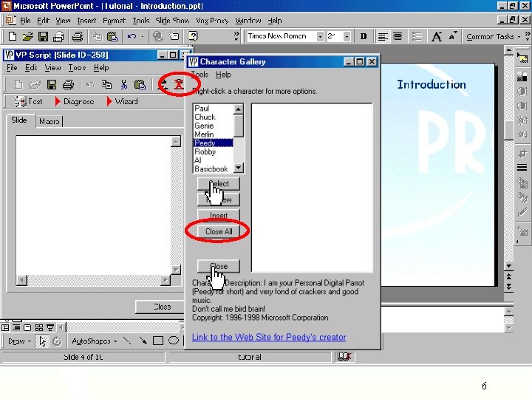Click character list scroll down arrow

click(239, 168)
